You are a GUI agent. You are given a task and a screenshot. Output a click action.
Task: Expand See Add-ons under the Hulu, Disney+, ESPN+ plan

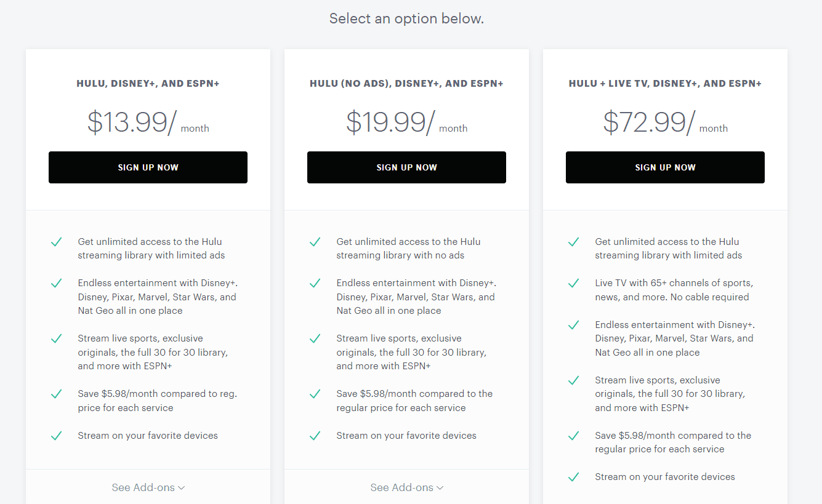pos(148,487)
